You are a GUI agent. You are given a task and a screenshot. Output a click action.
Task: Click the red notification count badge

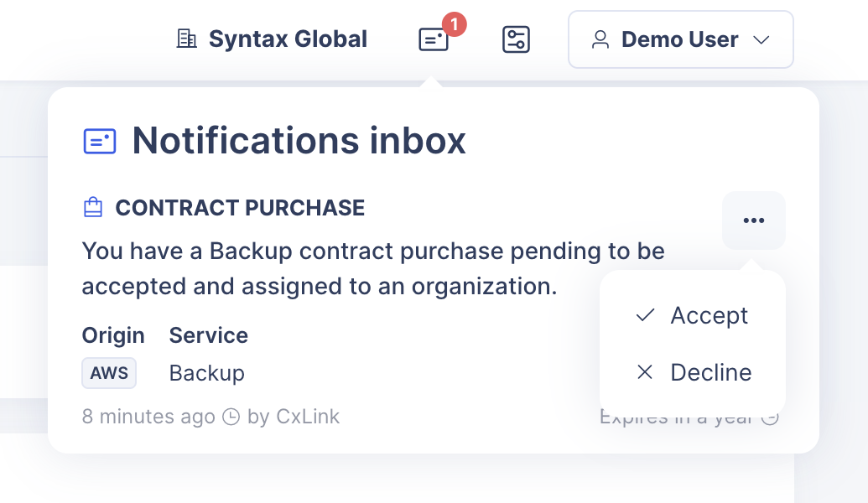[x=453, y=25]
